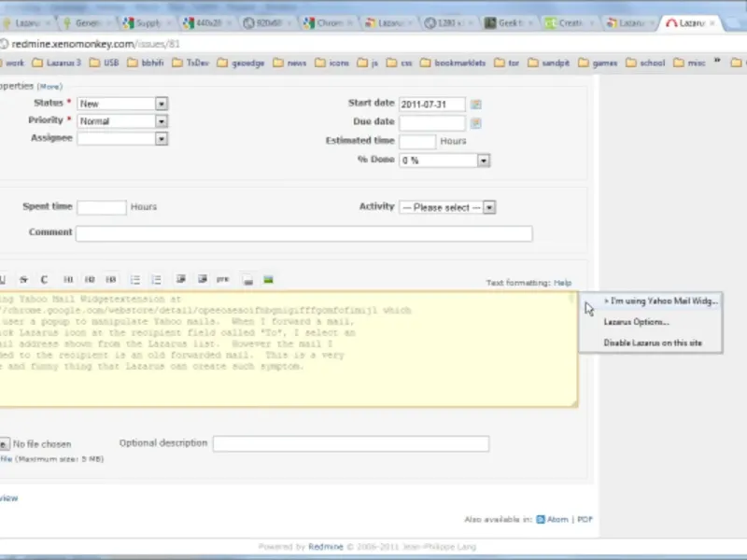Expand the Status dropdown
The image size is (747, 560).
coord(122,104)
